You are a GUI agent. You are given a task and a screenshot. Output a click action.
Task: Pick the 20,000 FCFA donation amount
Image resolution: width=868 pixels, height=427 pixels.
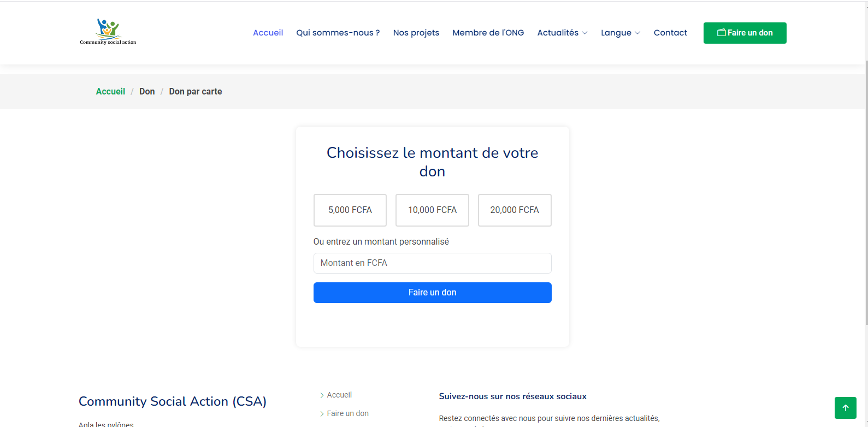click(515, 210)
